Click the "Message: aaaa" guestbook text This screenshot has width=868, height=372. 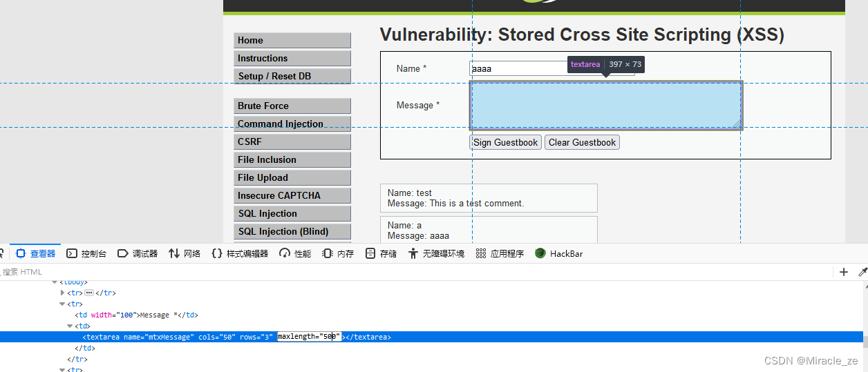[x=418, y=235]
